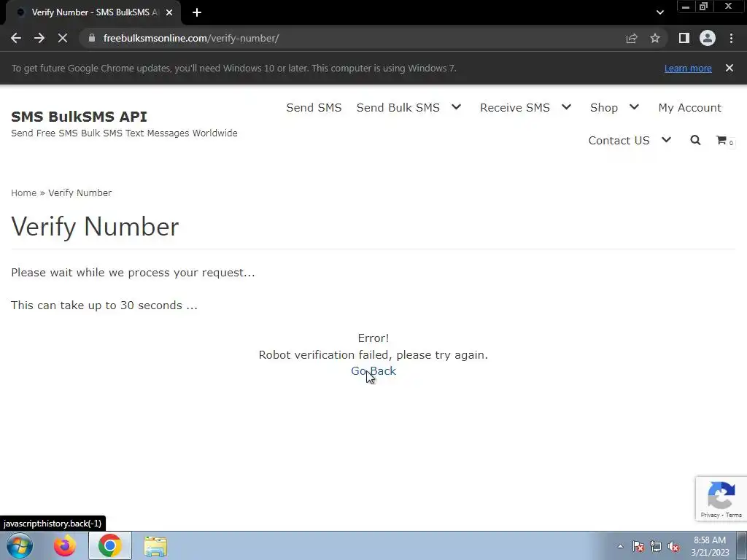The height and width of the screenshot is (560, 747).
Task: Click the network tray icon
Action: (x=656, y=546)
